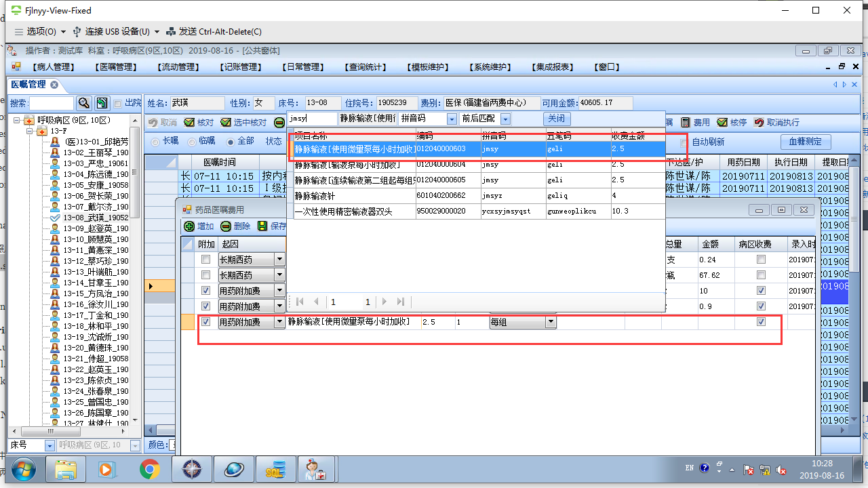Open the SQL application on the taskbar
Viewport: 868px width, 488px height.
point(276,469)
